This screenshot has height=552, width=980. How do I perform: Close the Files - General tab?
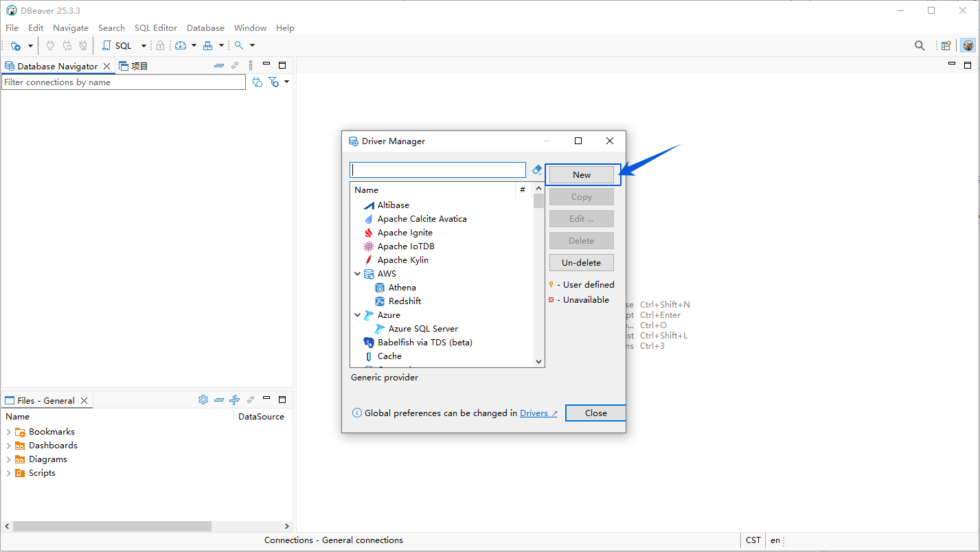point(84,400)
